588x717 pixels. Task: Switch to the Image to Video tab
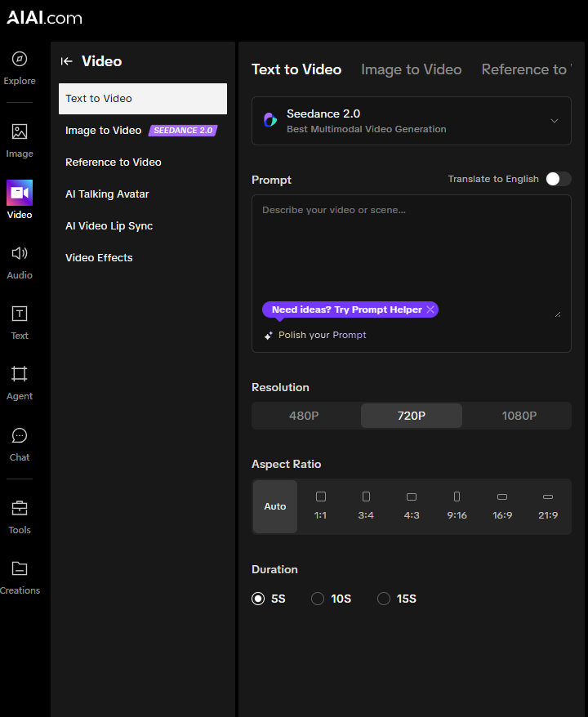tap(411, 69)
